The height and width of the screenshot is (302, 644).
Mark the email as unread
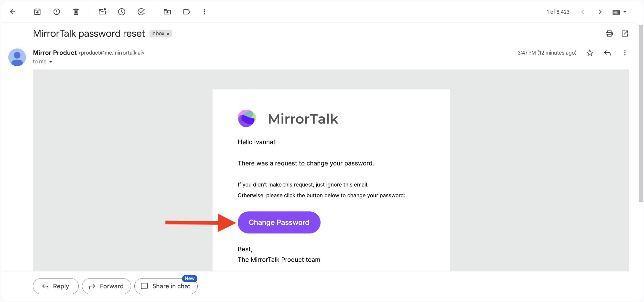pyautogui.click(x=102, y=12)
